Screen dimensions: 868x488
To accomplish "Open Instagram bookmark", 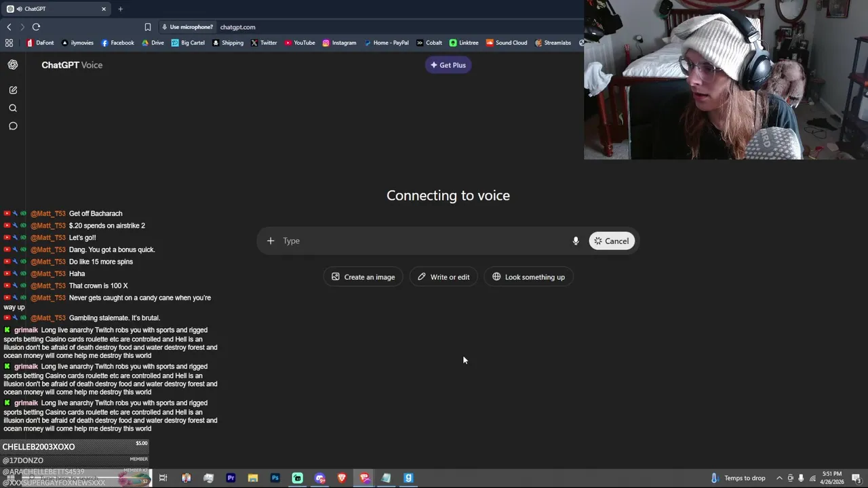I will 339,43.
